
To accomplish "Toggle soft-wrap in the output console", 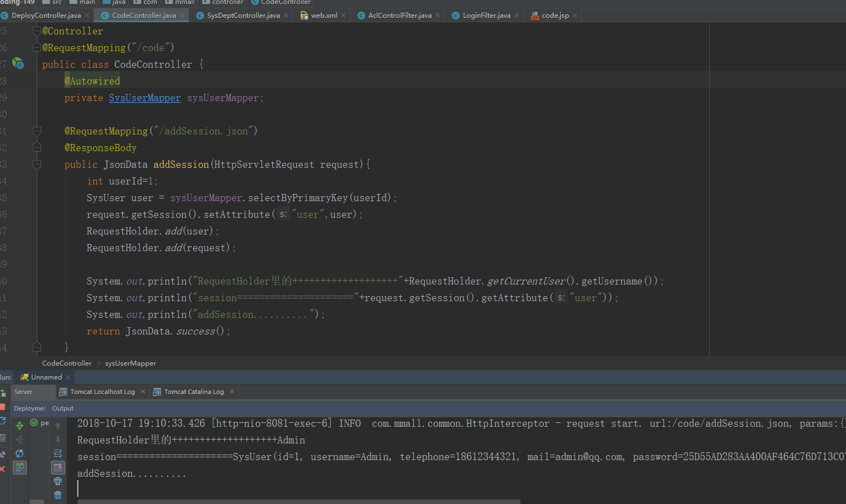I will [58, 453].
